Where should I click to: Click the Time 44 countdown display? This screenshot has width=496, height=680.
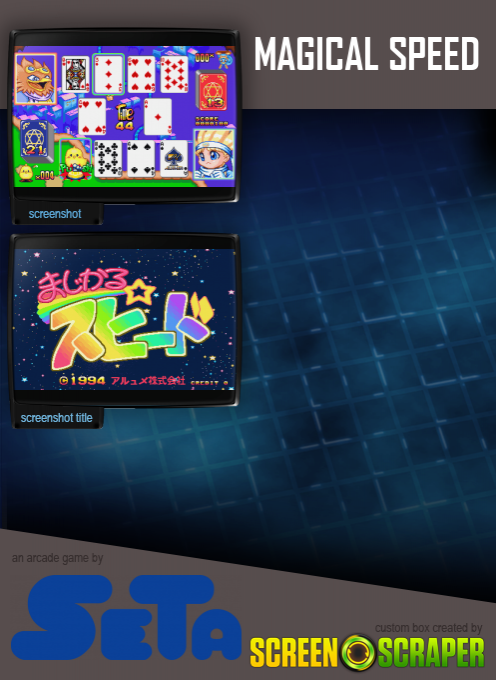pyautogui.click(x=125, y=118)
